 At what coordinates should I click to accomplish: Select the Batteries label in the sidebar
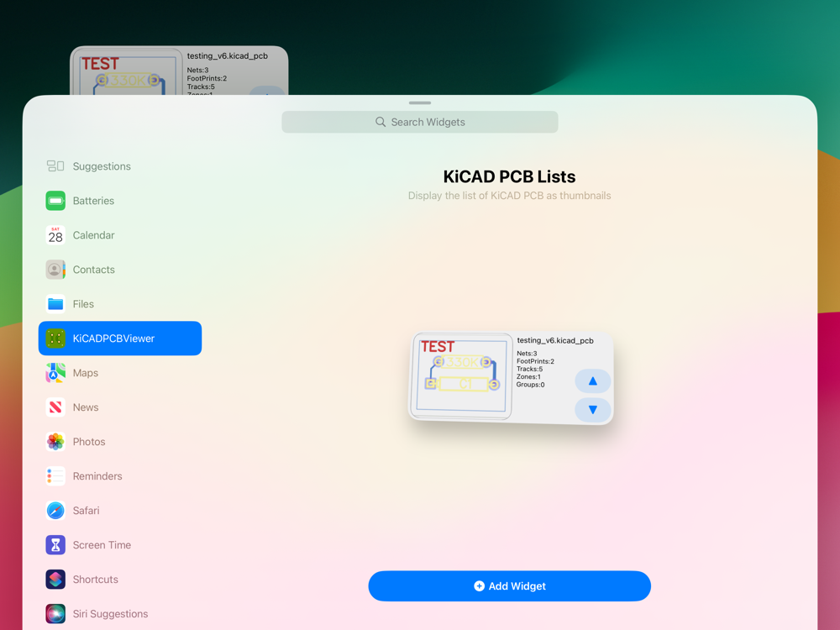93,201
